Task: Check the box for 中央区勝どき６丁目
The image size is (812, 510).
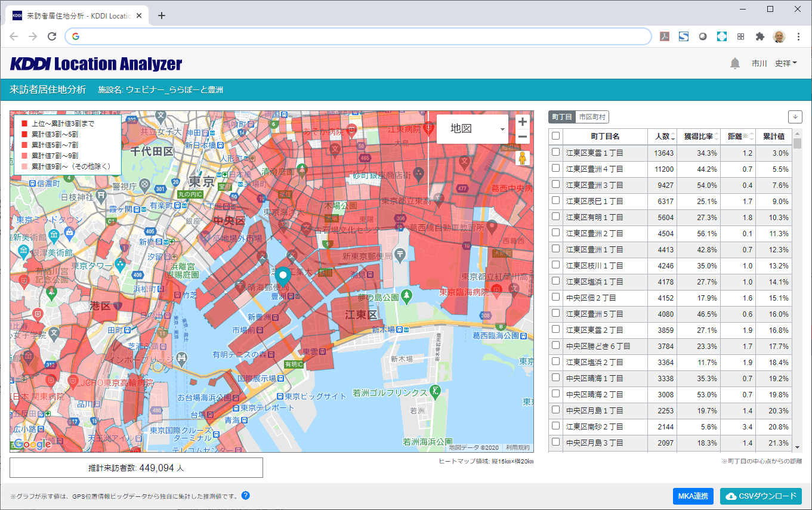Action: click(x=556, y=345)
